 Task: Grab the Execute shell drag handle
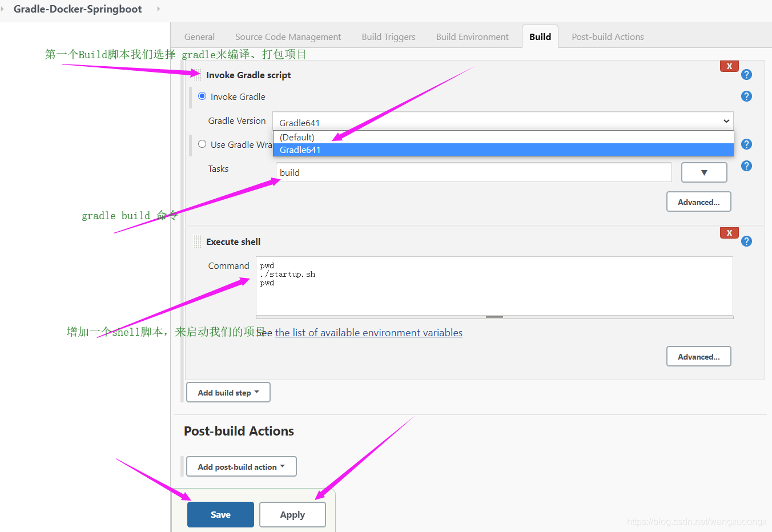click(x=197, y=241)
